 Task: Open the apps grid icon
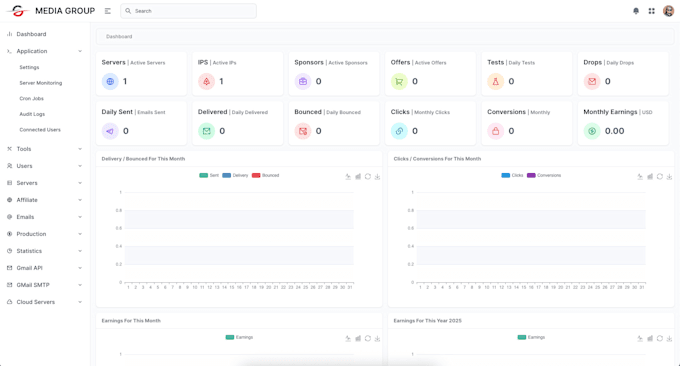point(651,11)
